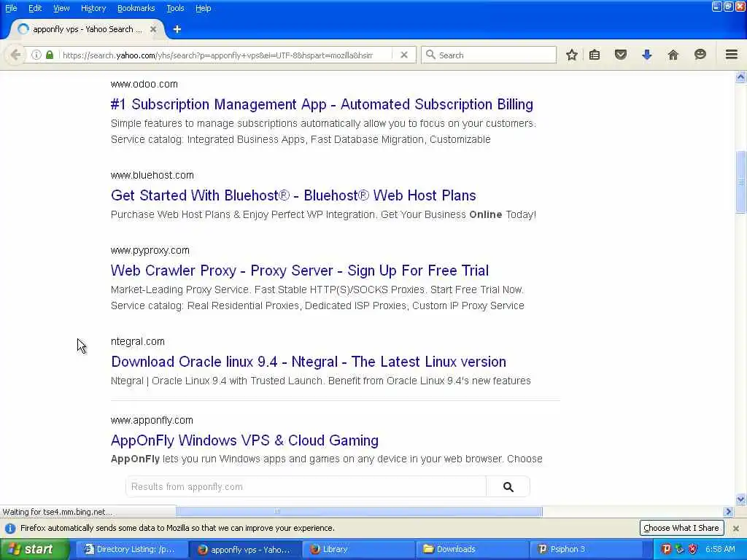747x560 pixels.
Task: Click www.apponfly.com URL text
Action: pyautogui.click(x=152, y=420)
